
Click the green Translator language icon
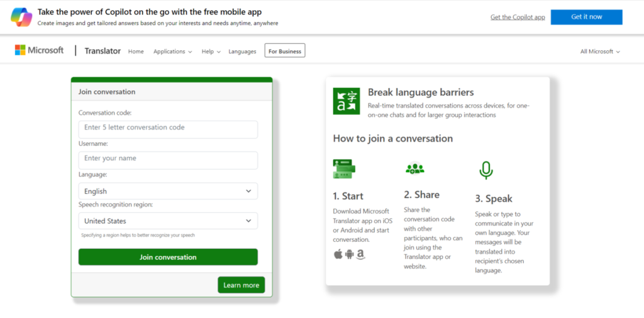click(x=347, y=101)
